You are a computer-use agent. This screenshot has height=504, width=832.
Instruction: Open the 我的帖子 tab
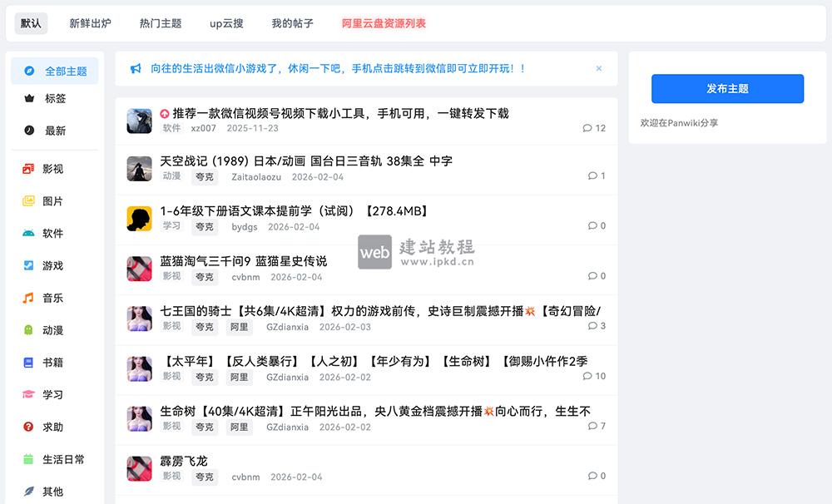[x=291, y=23]
